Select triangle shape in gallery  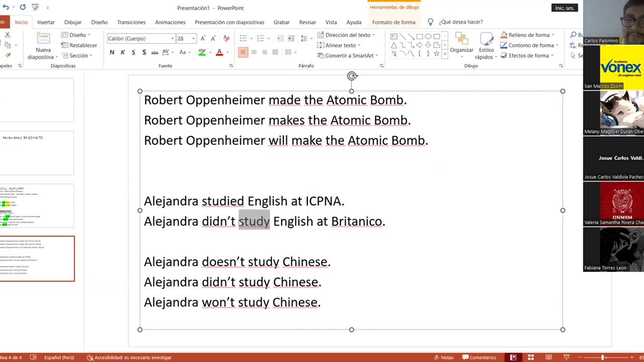tap(394, 45)
